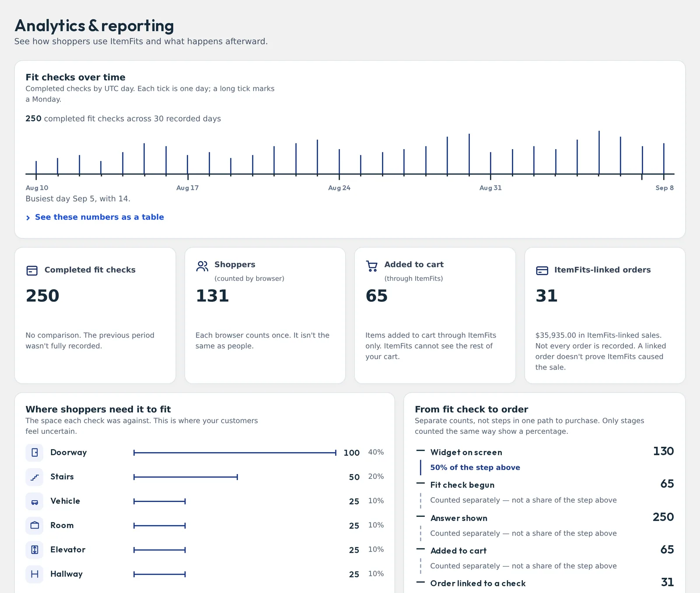Select the Sep 8 axis label
700x593 pixels.
[665, 188]
